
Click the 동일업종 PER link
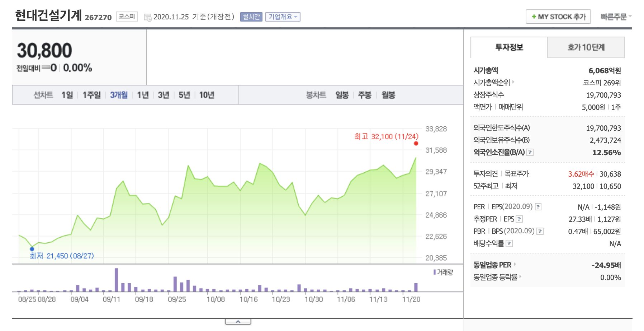click(492, 265)
